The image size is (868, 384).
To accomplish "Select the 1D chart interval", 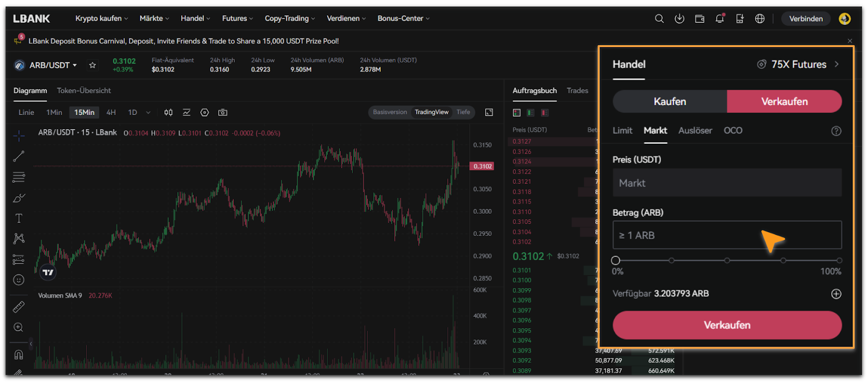I will [x=132, y=112].
